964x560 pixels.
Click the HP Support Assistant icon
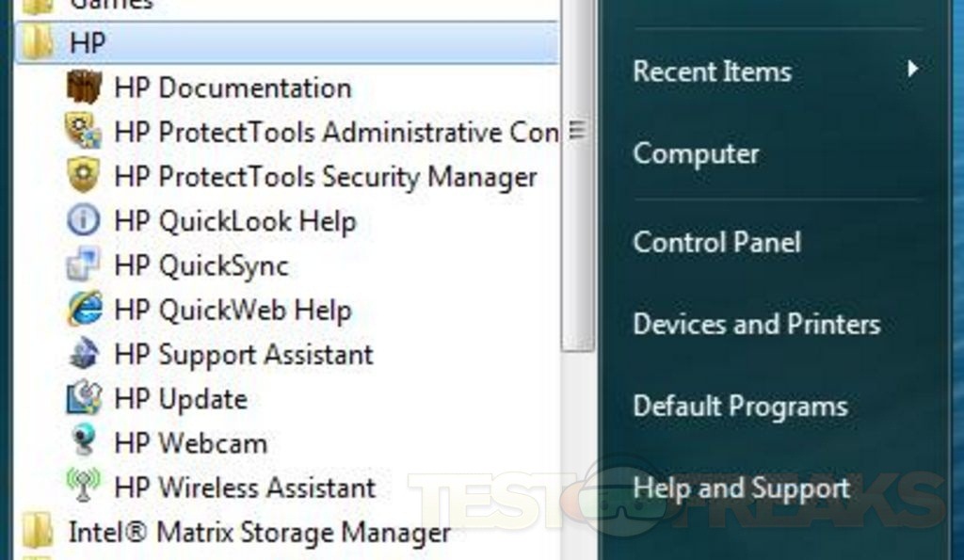[x=84, y=354]
